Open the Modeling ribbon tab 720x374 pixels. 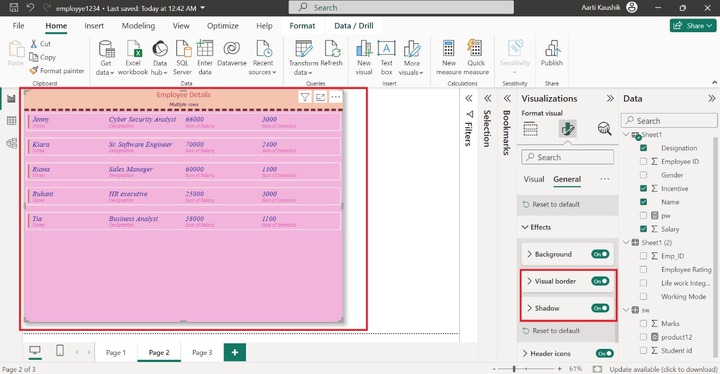point(138,26)
